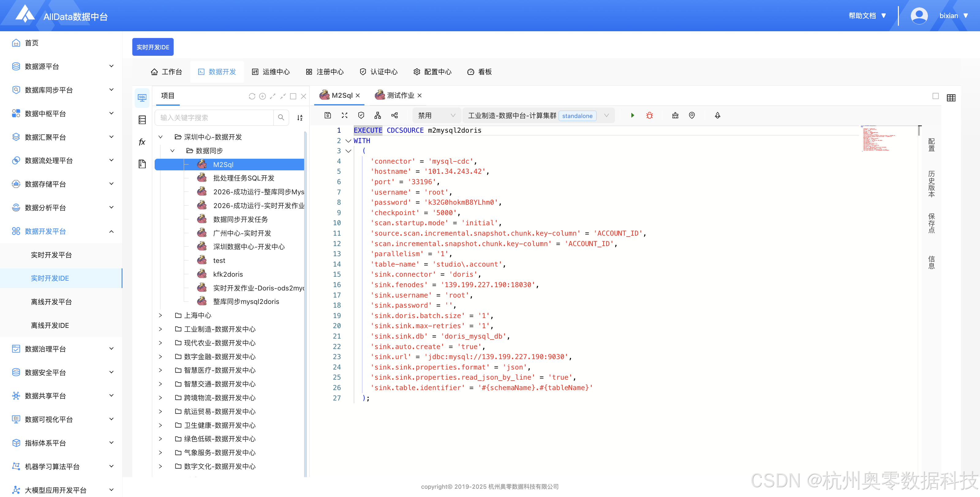Click the table grid icon at top right
Screen dimensions: 980x497
pyautogui.click(x=951, y=98)
